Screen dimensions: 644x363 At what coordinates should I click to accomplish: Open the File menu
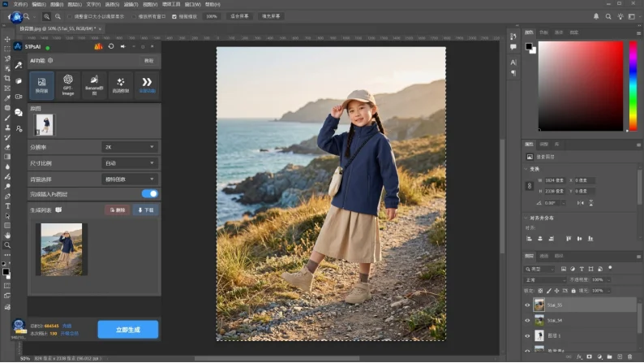20,5
